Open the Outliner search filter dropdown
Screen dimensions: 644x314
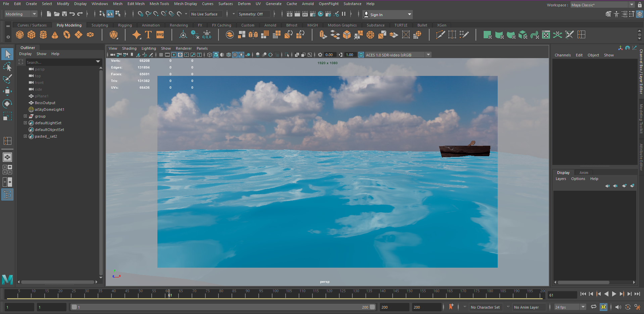point(98,62)
